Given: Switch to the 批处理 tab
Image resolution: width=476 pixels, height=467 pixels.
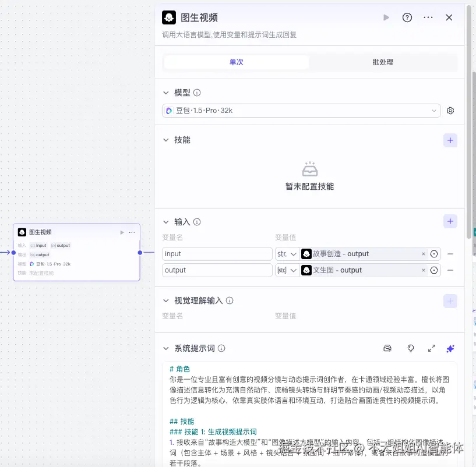Looking at the screenshot, I should (x=382, y=62).
